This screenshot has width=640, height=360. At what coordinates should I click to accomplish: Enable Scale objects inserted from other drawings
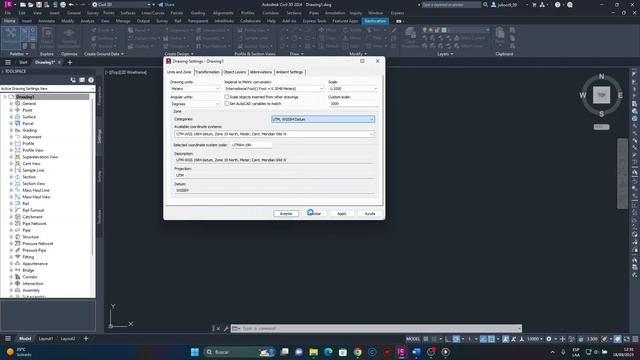pyautogui.click(x=227, y=97)
